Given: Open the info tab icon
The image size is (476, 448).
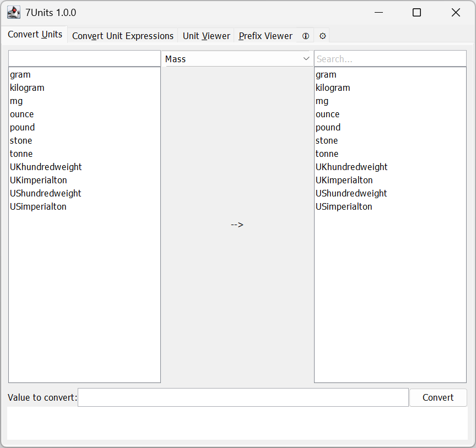Looking at the screenshot, I should 306,36.
